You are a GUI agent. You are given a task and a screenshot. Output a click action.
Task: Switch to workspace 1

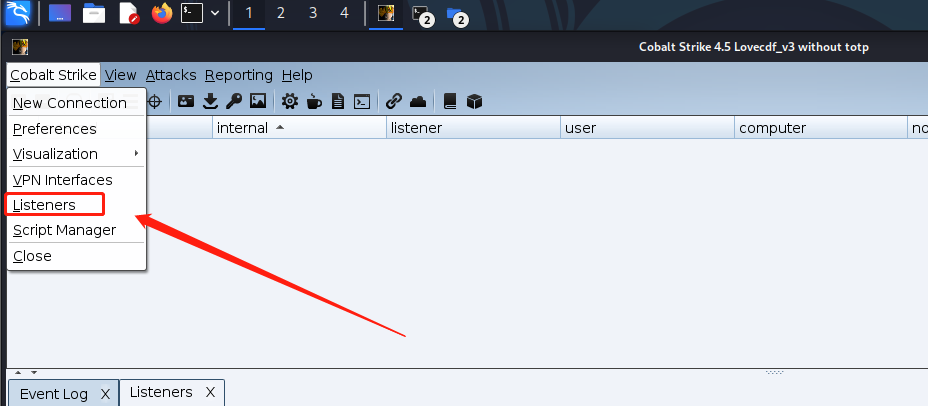249,13
